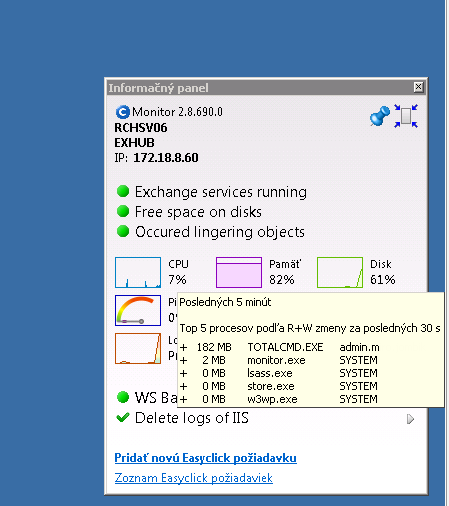Click the CPU usage graph
This screenshot has height=506, width=449.
pyautogui.click(x=138, y=272)
